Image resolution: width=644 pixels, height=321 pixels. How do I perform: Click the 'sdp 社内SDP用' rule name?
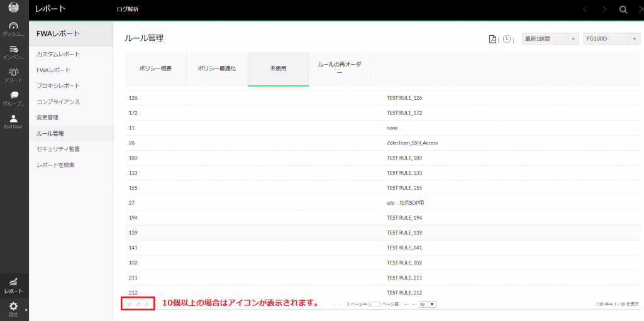[406, 203]
